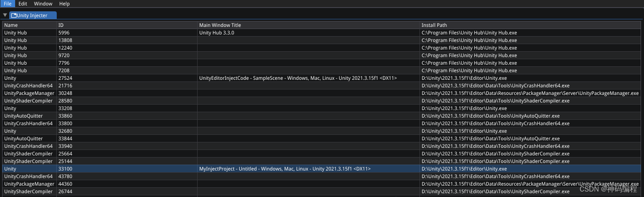Image resolution: width=644 pixels, height=197 pixels.
Task: Select UnityShaderCompiler row with ID 26744
Action: pyautogui.click(x=322, y=192)
